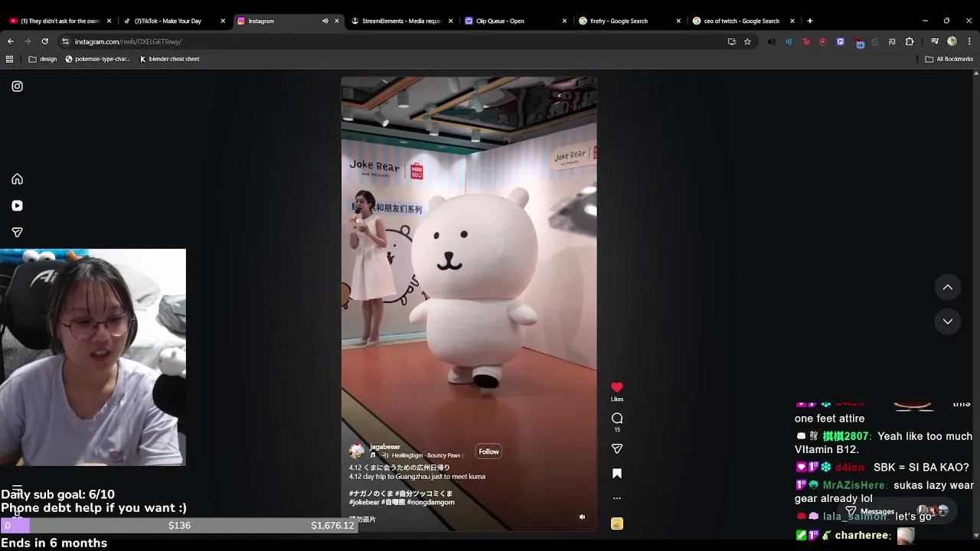Open the apps grid in bookmarks bar
The image size is (980, 551).
9,59
